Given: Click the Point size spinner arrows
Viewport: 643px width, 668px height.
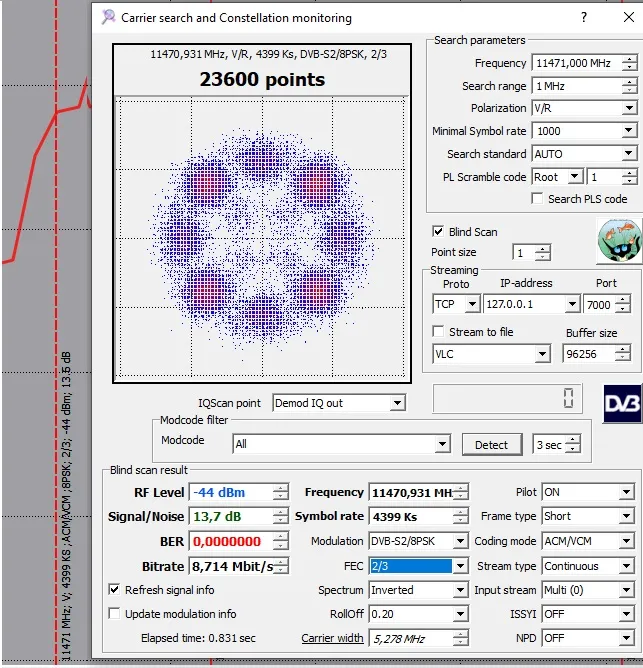Looking at the screenshot, I should (543, 253).
